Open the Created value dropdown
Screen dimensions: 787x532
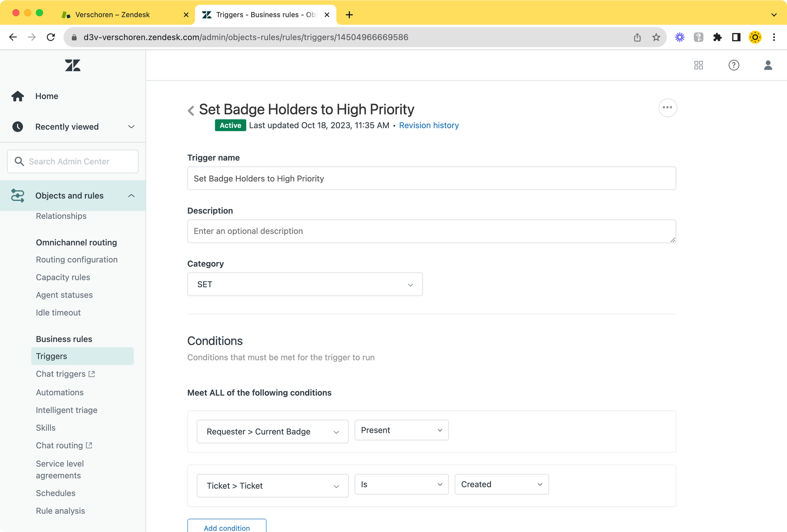(501, 484)
